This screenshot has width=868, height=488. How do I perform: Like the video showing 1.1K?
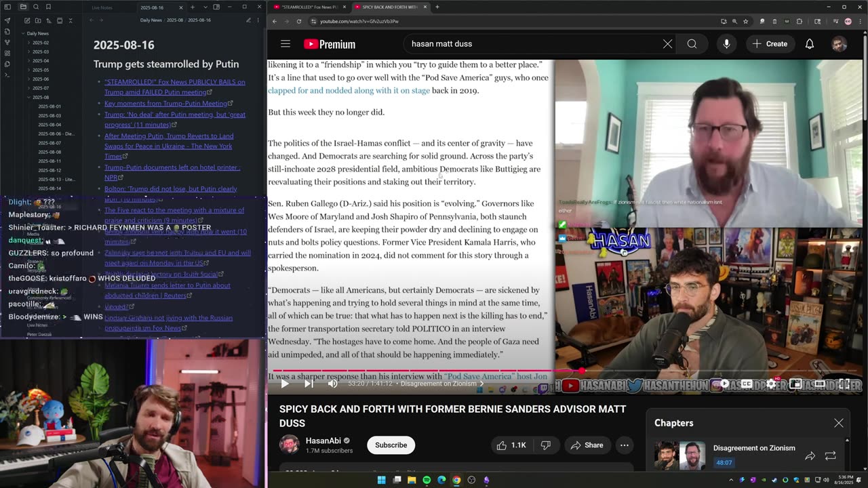point(511,445)
